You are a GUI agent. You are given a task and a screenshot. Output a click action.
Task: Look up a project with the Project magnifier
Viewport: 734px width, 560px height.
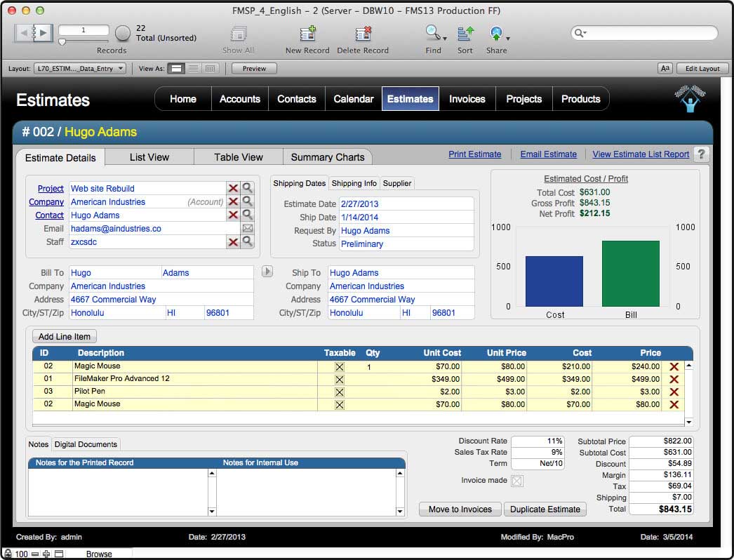tap(247, 188)
